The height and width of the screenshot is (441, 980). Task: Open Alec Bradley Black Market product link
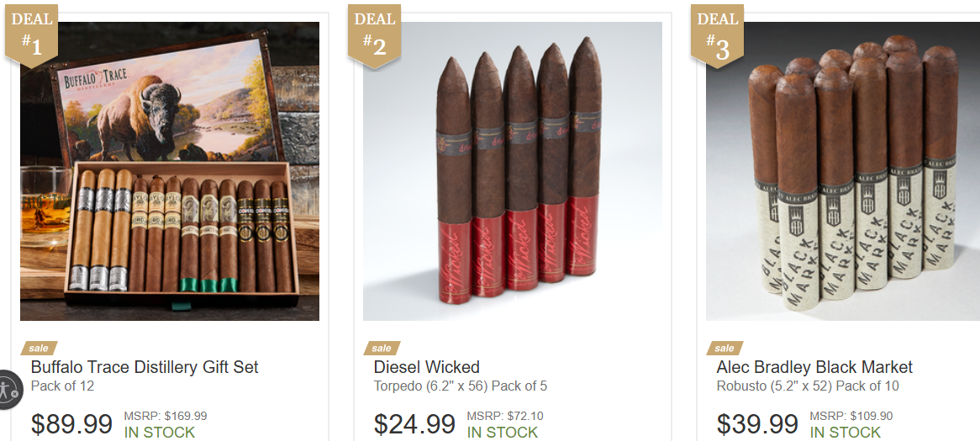(x=814, y=367)
